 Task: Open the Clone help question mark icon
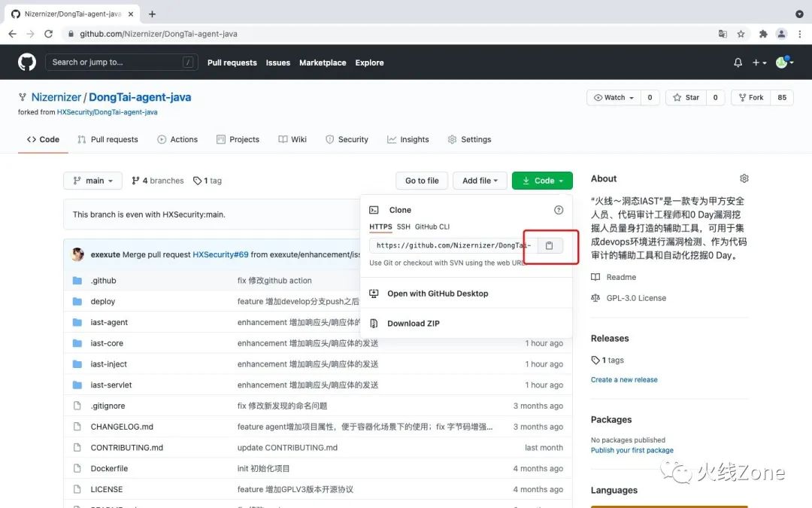coord(558,210)
